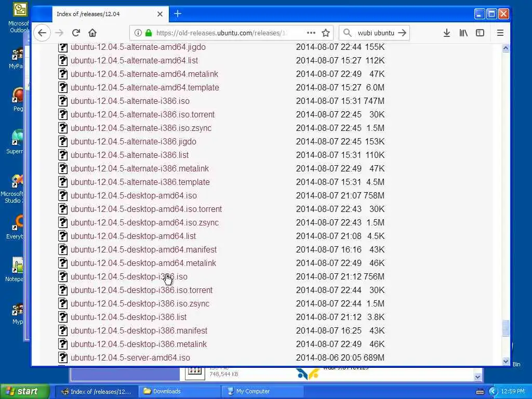Click ubuntu-12.04.5-alternate-i386.template link
The image size is (532, 399).
click(140, 182)
